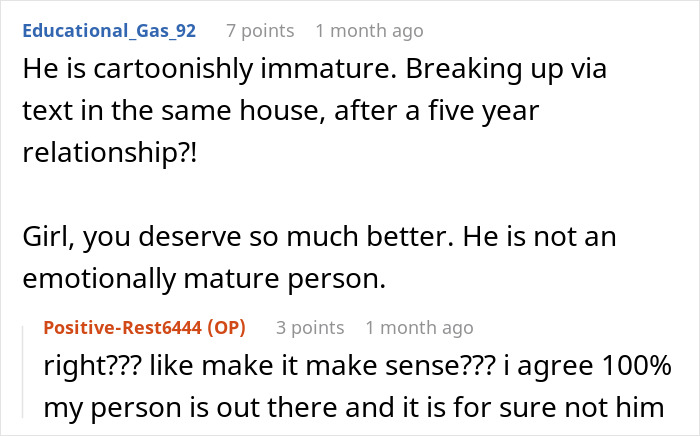This screenshot has height=436, width=700.
Task: Collapse the reply via the thread line
Action: [23, 372]
